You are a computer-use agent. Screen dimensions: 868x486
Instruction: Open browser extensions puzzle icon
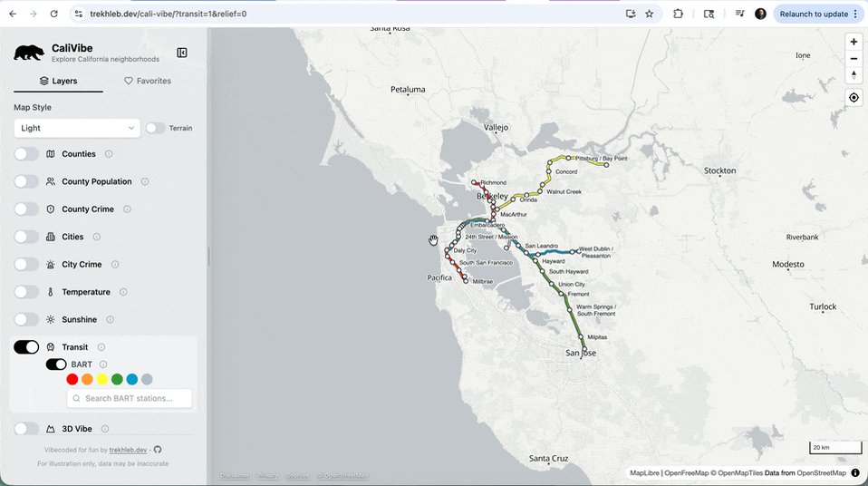678,14
